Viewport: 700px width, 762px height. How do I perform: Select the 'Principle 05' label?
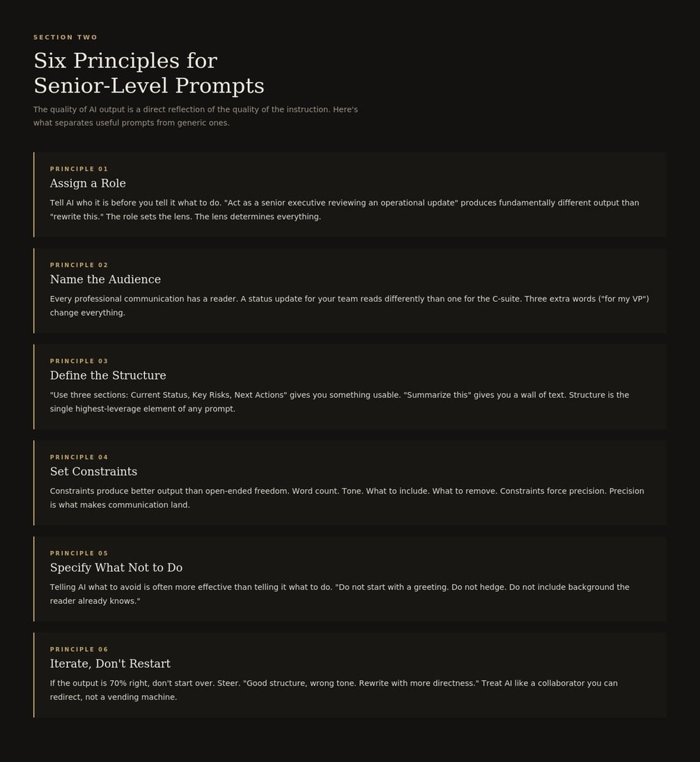pyautogui.click(x=79, y=554)
